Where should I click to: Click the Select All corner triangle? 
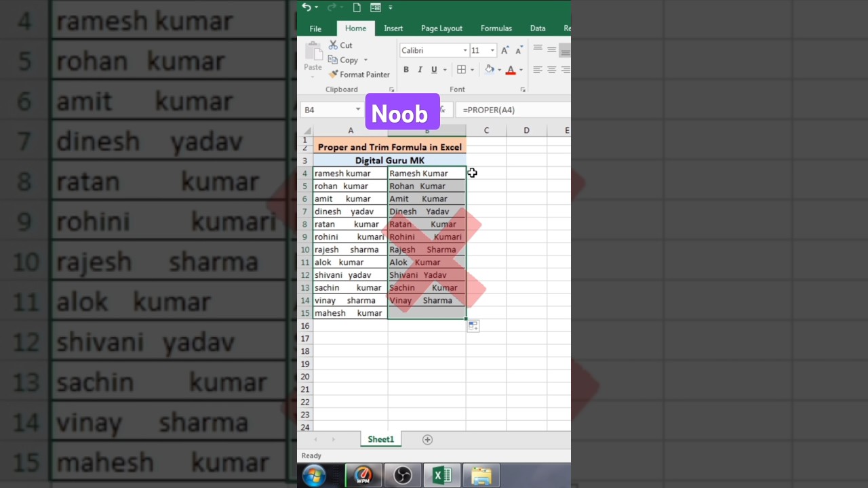click(307, 131)
